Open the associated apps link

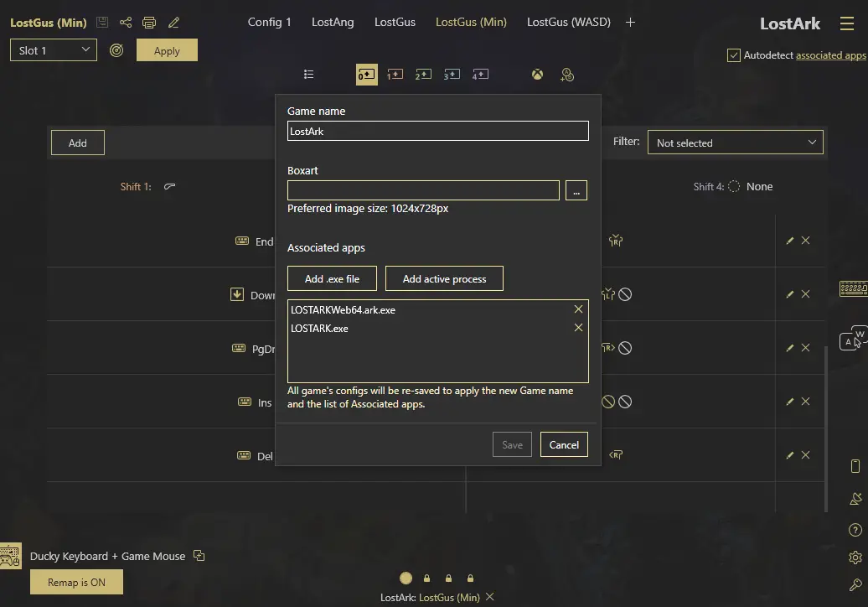[830, 55]
